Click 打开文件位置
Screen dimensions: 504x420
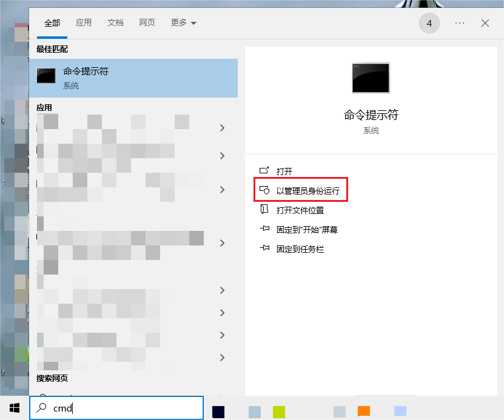300,210
